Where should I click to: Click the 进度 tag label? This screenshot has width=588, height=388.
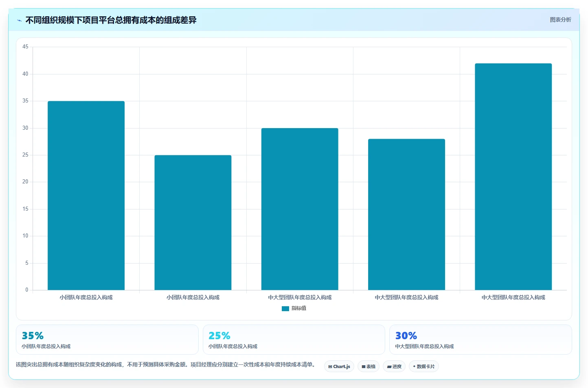tap(397, 366)
